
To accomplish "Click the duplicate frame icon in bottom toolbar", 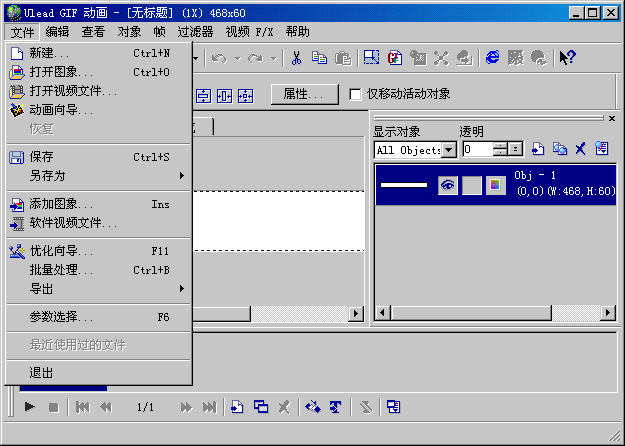I will pyautogui.click(x=261, y=407).
